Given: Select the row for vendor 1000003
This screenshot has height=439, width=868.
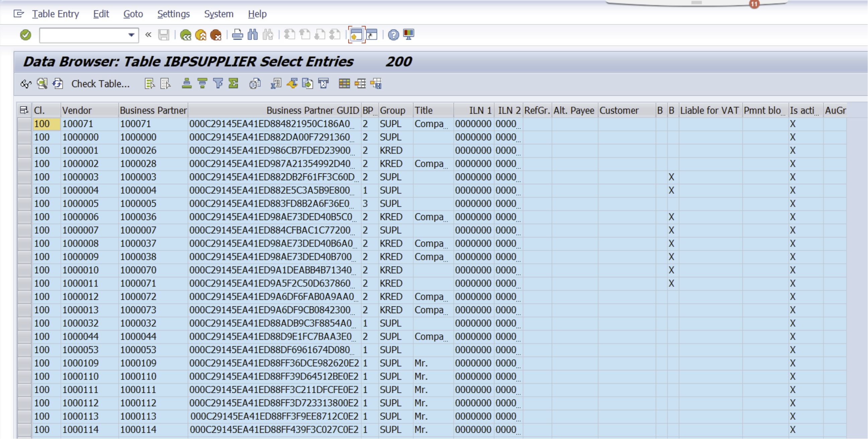Looking at the screenshot, I should click(24, 177).
